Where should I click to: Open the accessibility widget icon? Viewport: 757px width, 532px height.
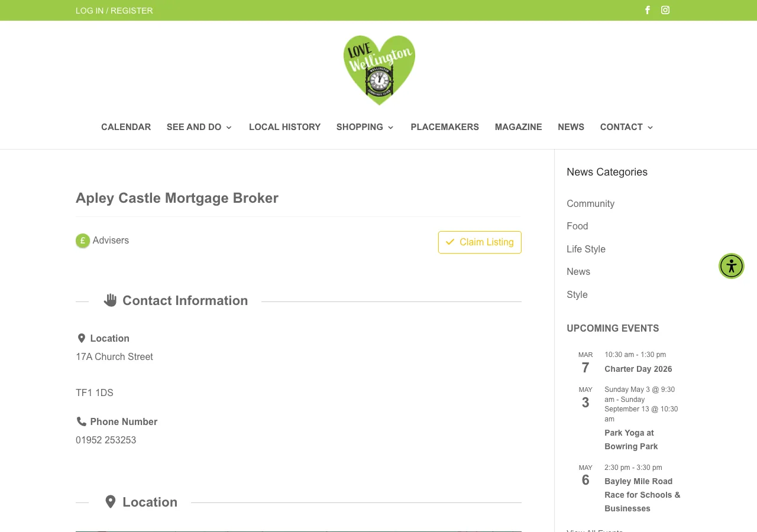click(x=731, y=266)
